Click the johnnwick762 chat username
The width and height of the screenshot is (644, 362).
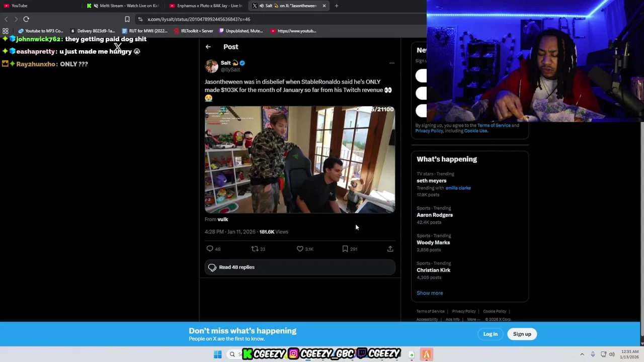39,39
